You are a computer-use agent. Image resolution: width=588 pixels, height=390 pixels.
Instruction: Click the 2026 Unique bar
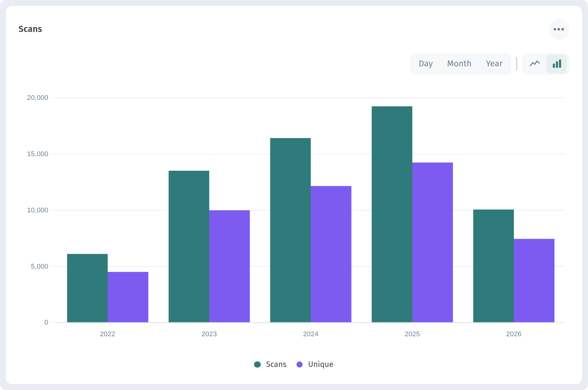click(x=534, y=281)
